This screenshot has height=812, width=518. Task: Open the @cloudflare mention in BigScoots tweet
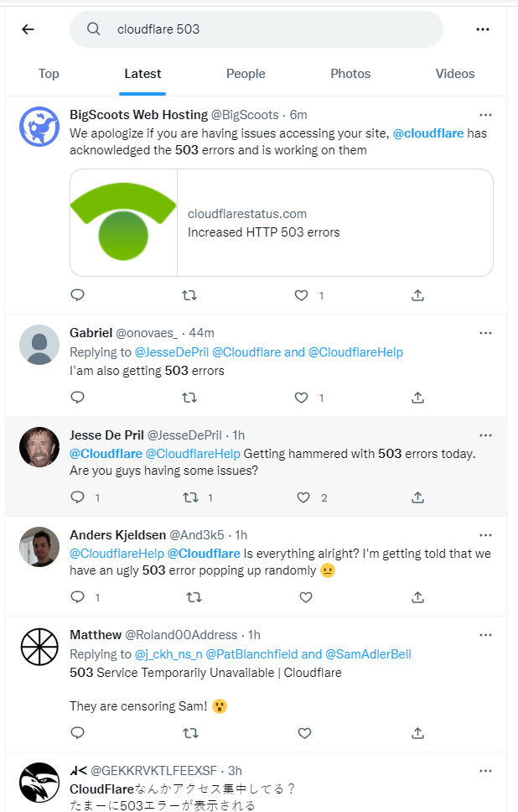tap(427, 133)
